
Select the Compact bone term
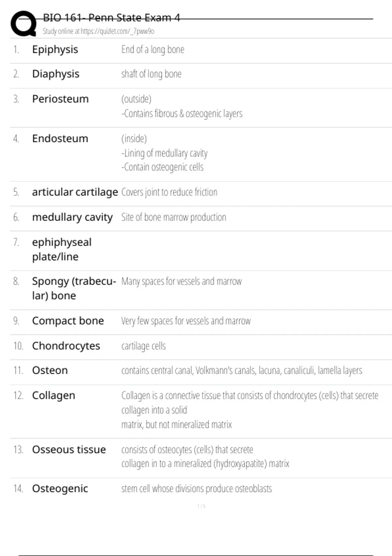click(68, 321)
